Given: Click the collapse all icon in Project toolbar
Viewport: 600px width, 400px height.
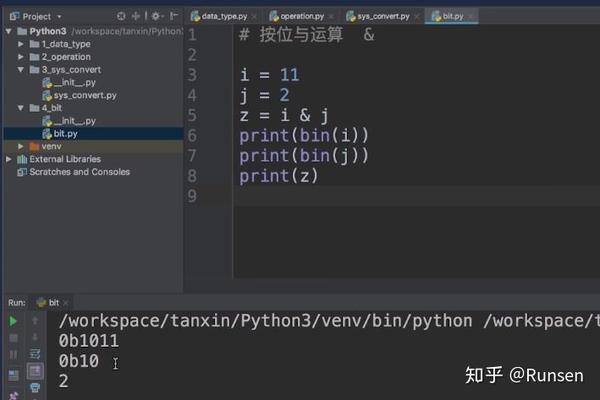Looking at the screenshot, I should [x=136, y=16].
